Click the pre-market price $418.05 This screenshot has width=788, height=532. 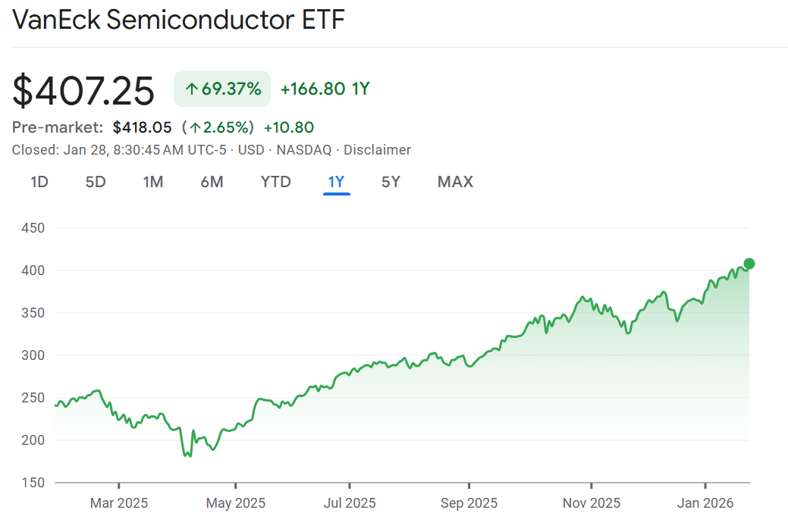point(143,127)
